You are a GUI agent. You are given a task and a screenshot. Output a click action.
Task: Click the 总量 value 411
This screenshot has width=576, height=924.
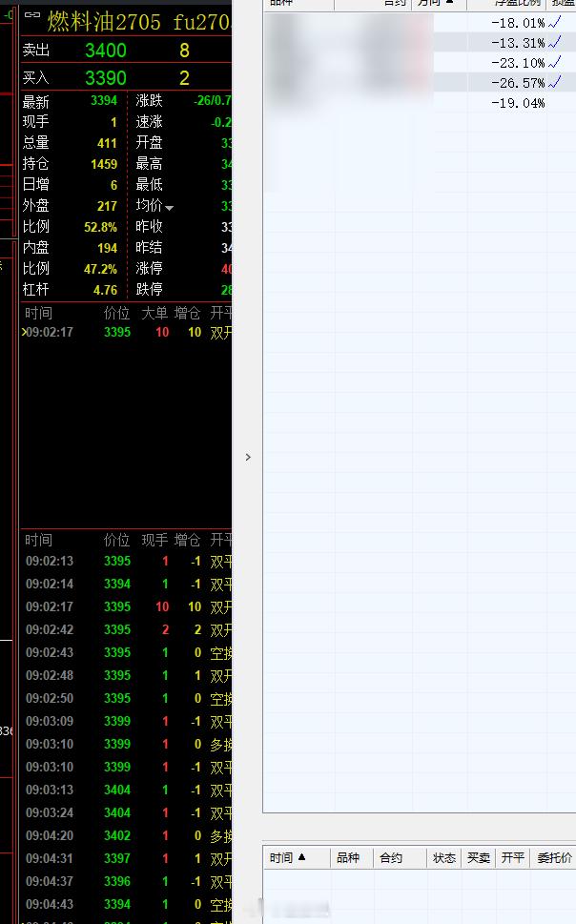coord(108,143)
